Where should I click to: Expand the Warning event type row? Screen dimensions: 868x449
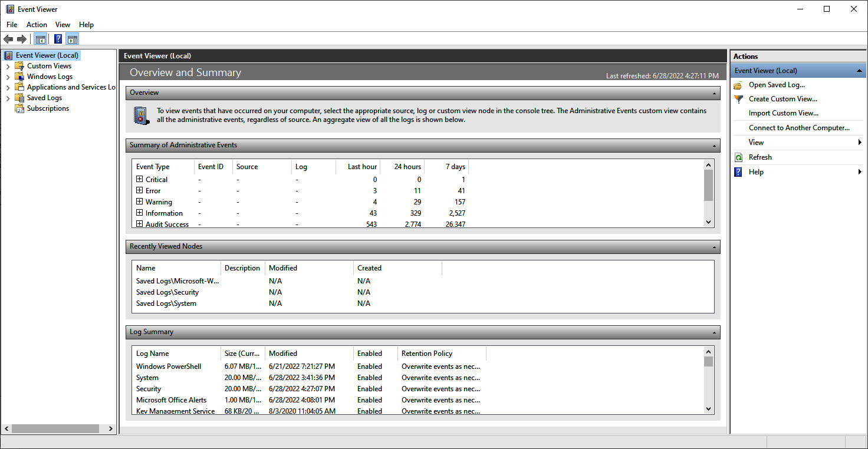[x=140, y=202]
